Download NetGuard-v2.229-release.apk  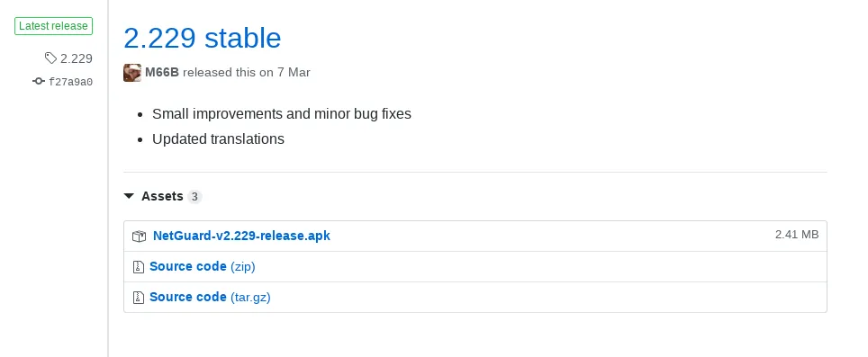pos(241,236)
